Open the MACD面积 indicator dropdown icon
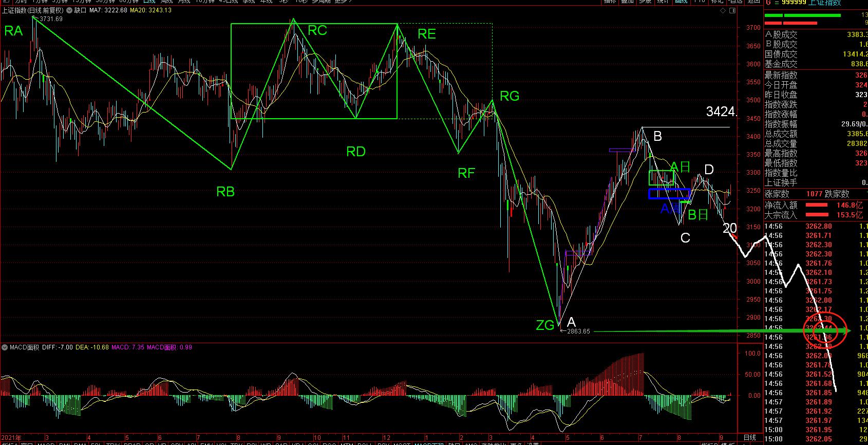This screenshot has height=445, width=868. coord(5,347)
